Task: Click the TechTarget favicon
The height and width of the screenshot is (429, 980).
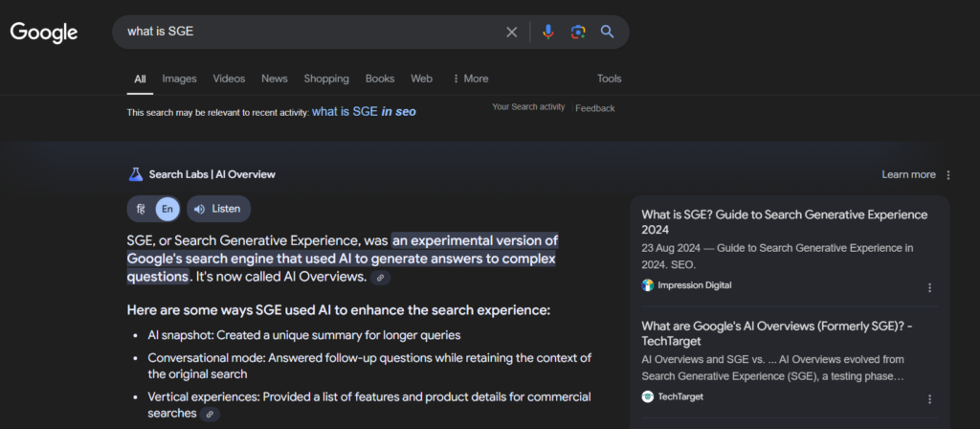Action: click(x=648, y=396)
